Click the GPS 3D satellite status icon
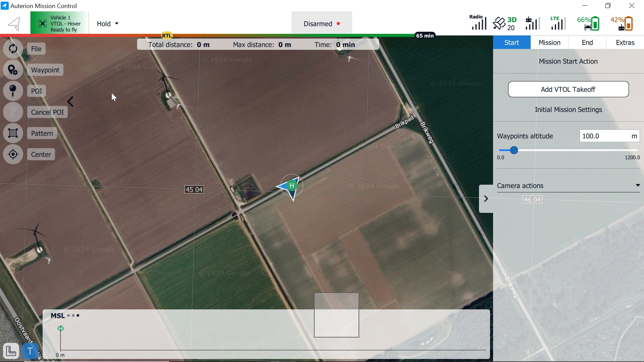The height and width of the screenshot is (362, 644). click(504, 23)
